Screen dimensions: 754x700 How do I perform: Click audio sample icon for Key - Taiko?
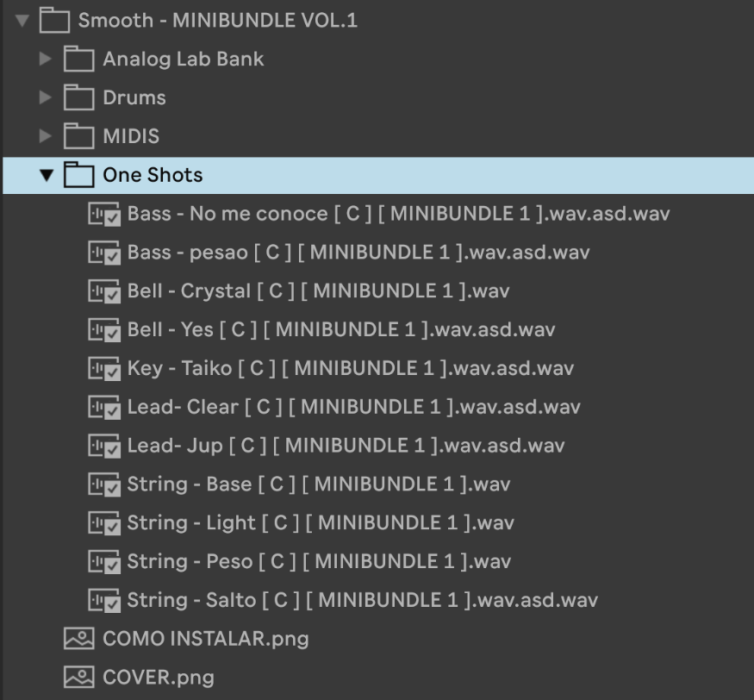tap(104, 368)
